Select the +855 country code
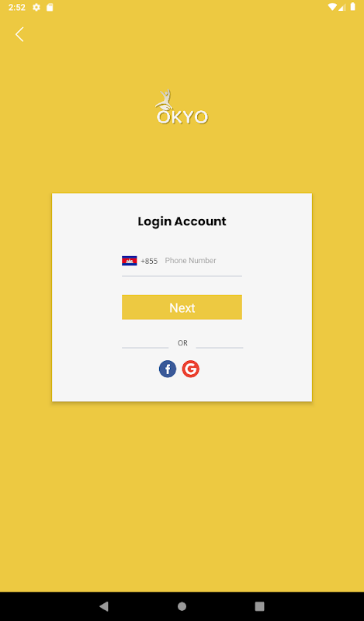 point(149,261)
